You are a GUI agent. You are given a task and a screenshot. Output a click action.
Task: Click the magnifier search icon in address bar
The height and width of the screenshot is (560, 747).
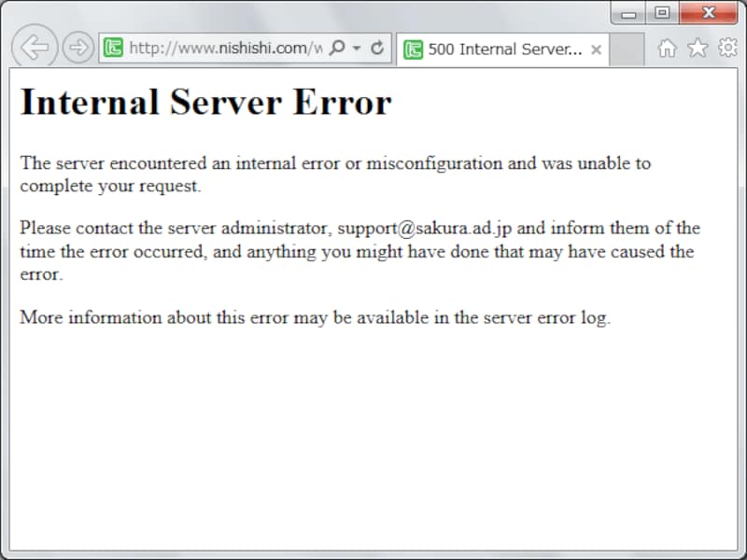click(337, 48)
